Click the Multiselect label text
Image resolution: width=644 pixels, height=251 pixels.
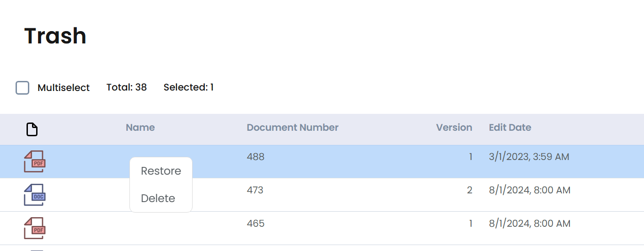coord(64,88)
